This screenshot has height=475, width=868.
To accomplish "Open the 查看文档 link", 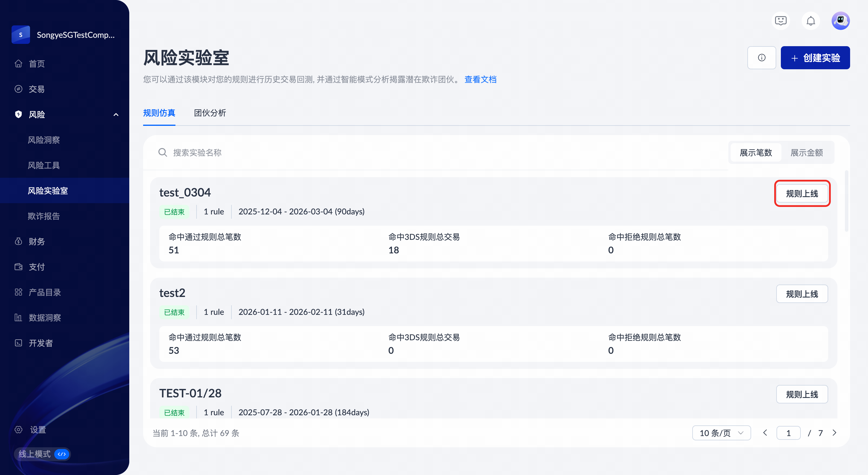I will tap(480, 80).
